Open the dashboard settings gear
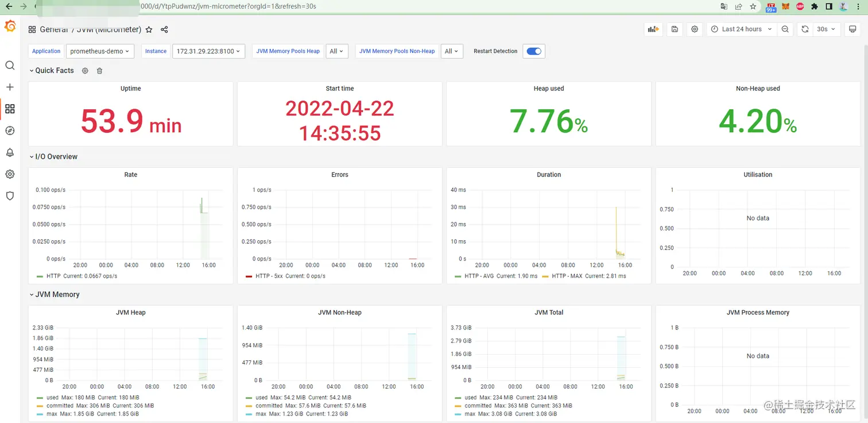This screenshot has width=868, height=423. [x=694, y=29]
